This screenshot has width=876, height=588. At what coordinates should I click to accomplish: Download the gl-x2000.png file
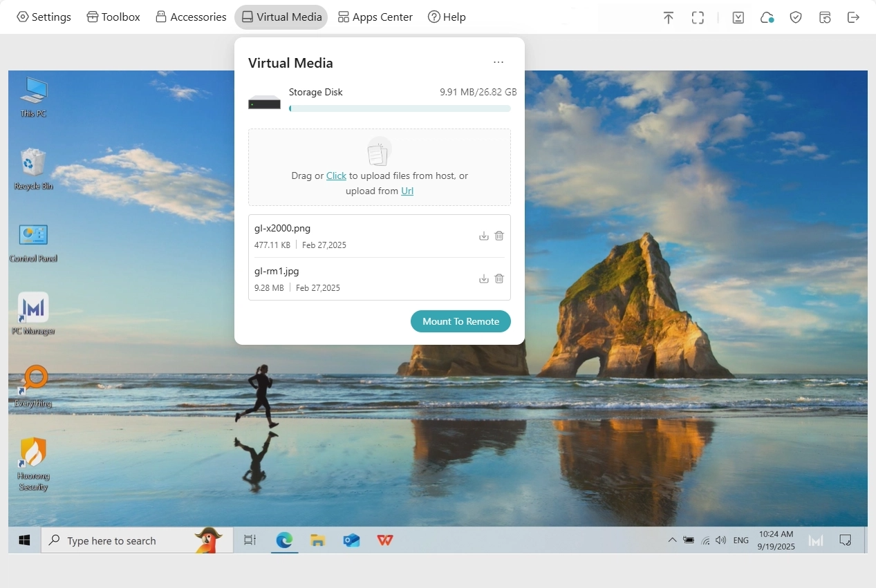tap(483, 236)
